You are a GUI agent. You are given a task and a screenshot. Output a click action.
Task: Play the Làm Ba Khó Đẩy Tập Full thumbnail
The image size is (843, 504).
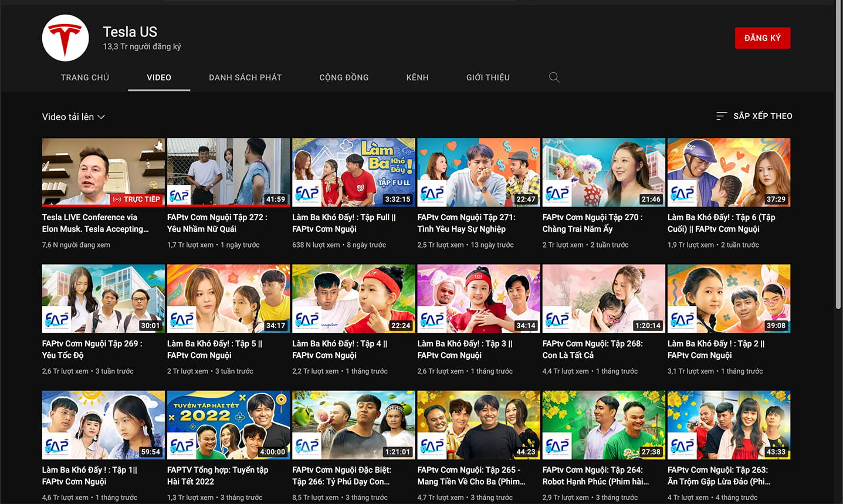point(353,172)
